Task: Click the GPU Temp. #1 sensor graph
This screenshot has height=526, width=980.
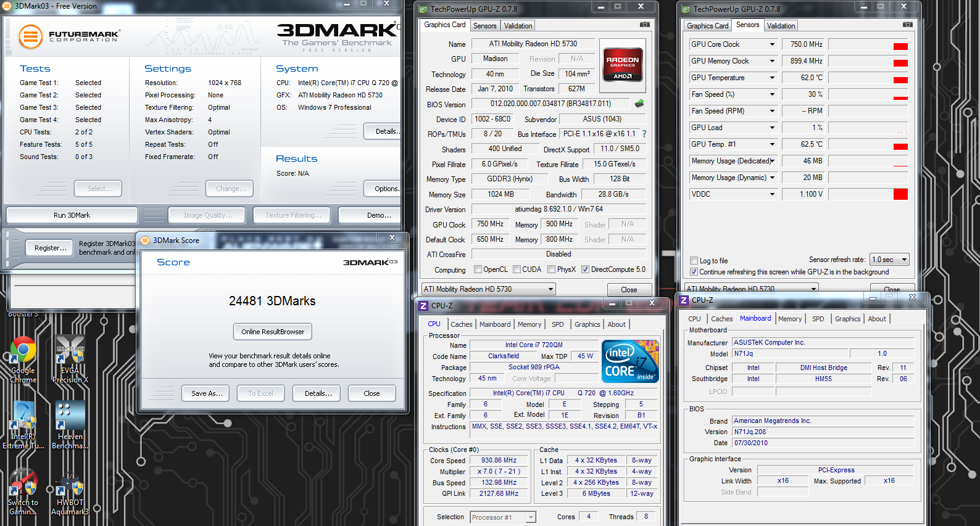Action: 868,144
